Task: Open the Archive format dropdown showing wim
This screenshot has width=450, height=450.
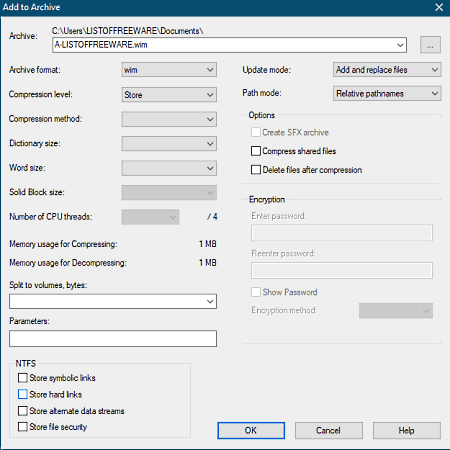Action: tap(169, 70)
